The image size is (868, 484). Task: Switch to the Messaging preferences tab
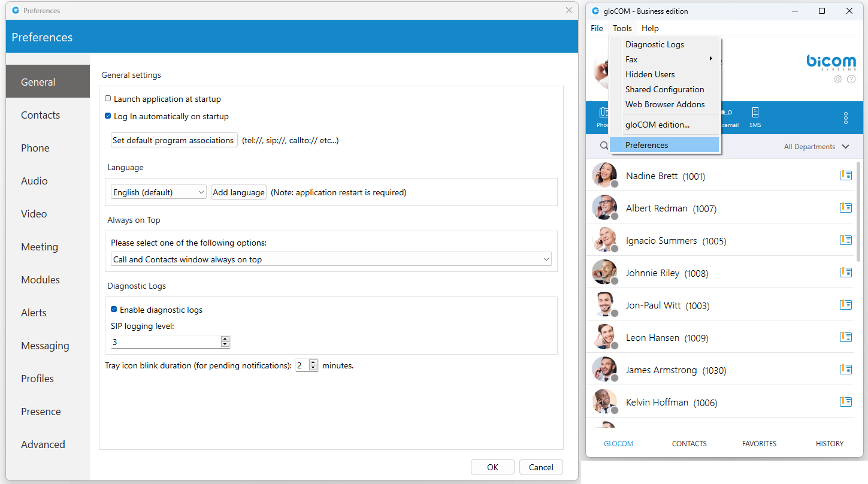(x=48, y=346)
